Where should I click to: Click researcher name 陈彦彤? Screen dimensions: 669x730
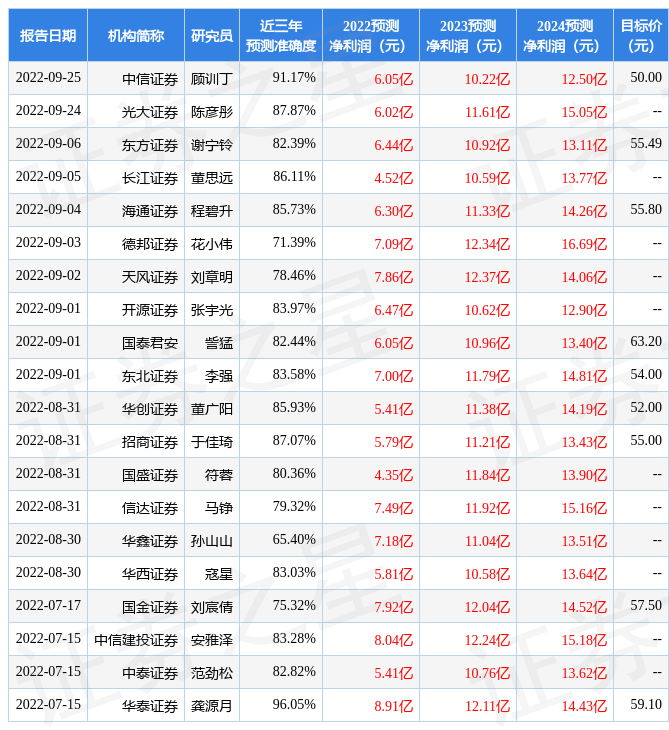pyautogui.click(x=211, y=112)
